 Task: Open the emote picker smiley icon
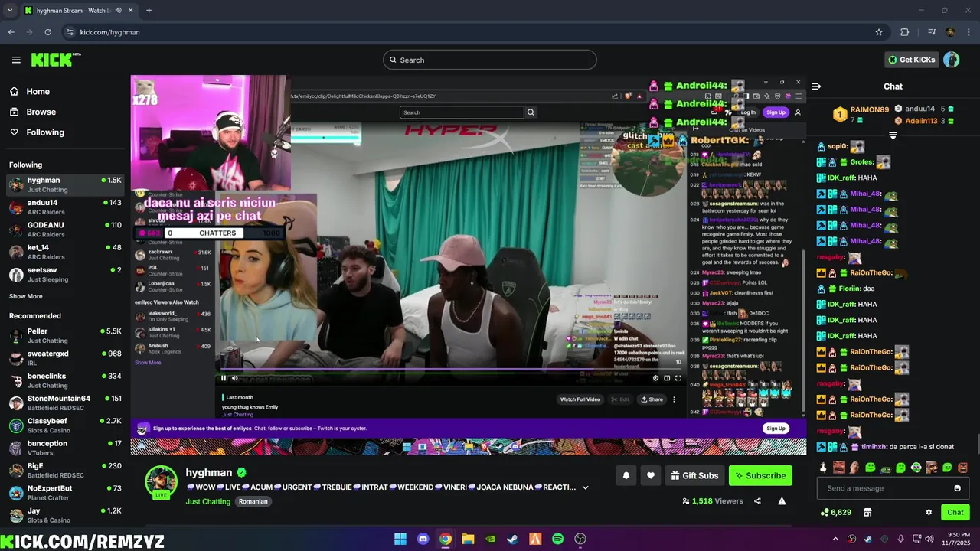point(957,488)
